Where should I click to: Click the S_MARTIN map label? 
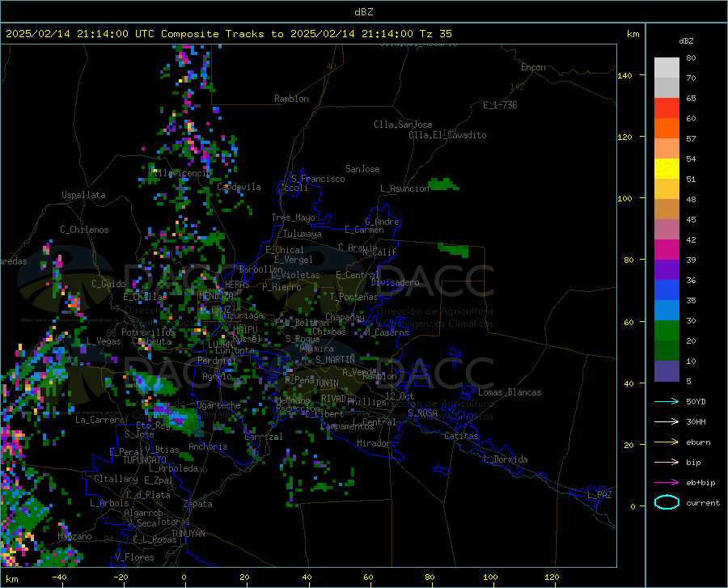(335, 360)
